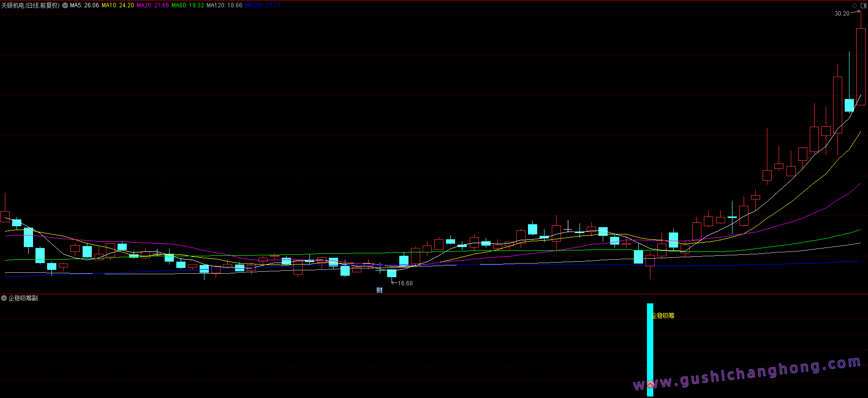Open the www.gushichanghong.com watermark link
The width and height of the screenshot is (868, 398).
tap(747, 375)
